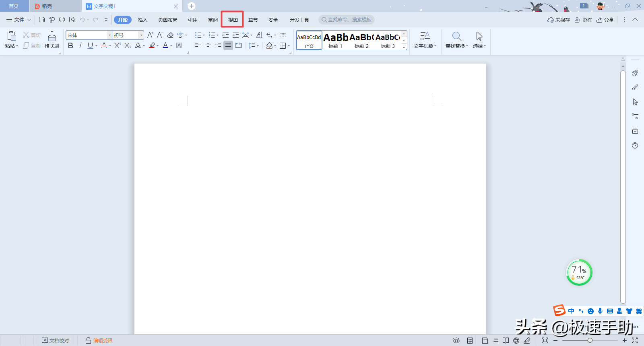Viewport: 644px width, 346px height.
Task: Click the Subscript X₂ icon
Action: (x=128, y=45)
